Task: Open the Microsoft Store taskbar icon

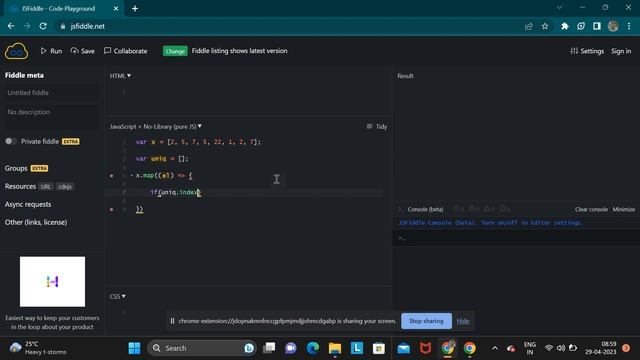Action: coord(379,348)
